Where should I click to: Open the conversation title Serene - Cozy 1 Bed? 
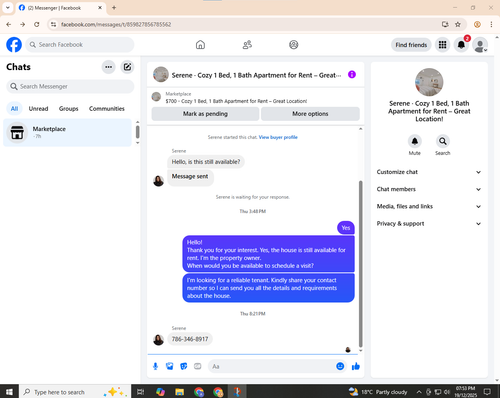256,75
